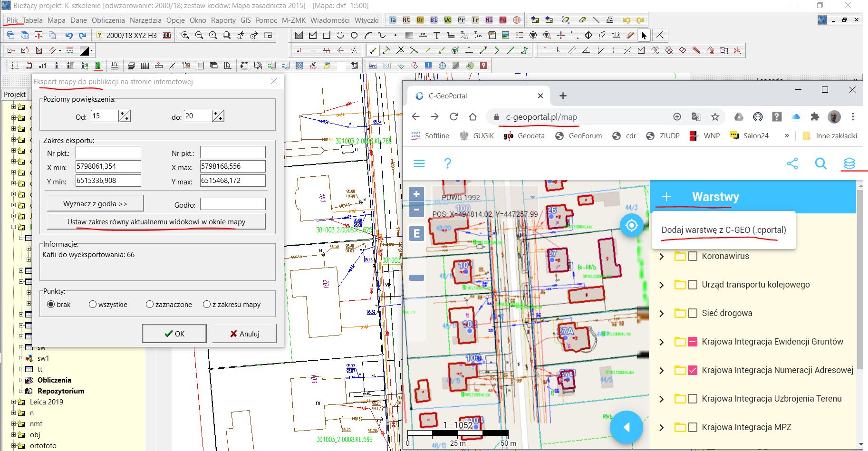Click the zoom out magnifier in C-GEO toolbar

[199, 35]
